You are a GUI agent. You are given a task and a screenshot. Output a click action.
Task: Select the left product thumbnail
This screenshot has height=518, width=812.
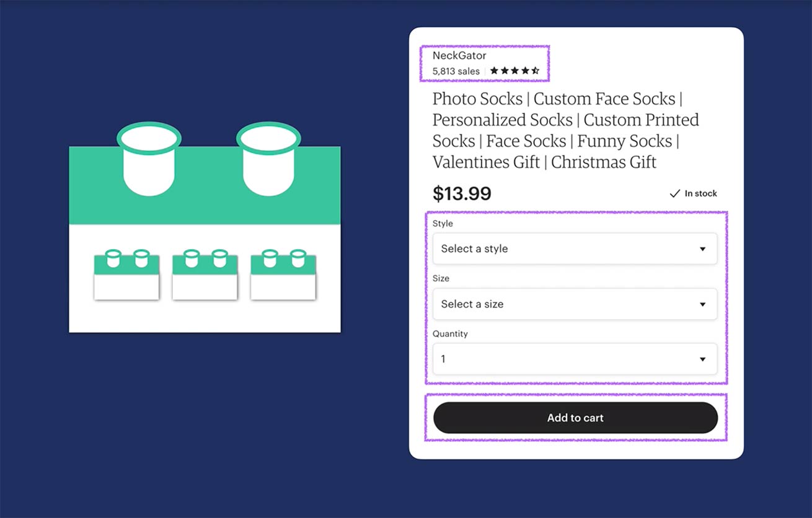(x=126, y=275)
